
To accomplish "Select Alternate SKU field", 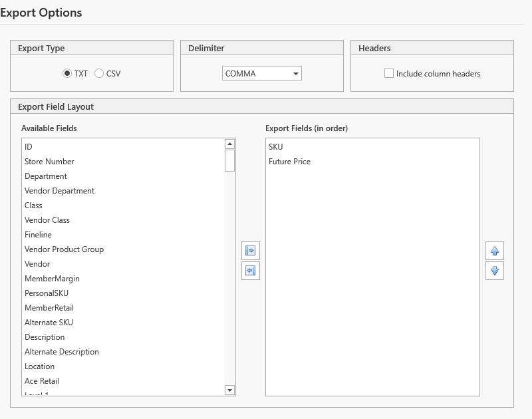I will [x=122, y=322].
